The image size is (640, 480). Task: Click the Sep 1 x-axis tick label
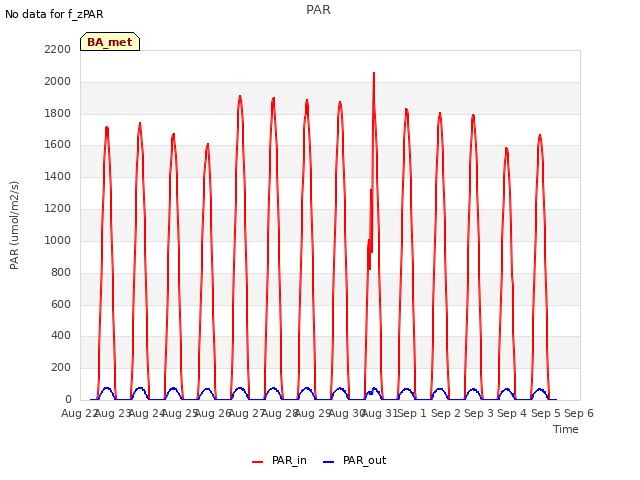click(x=412, y=413)
